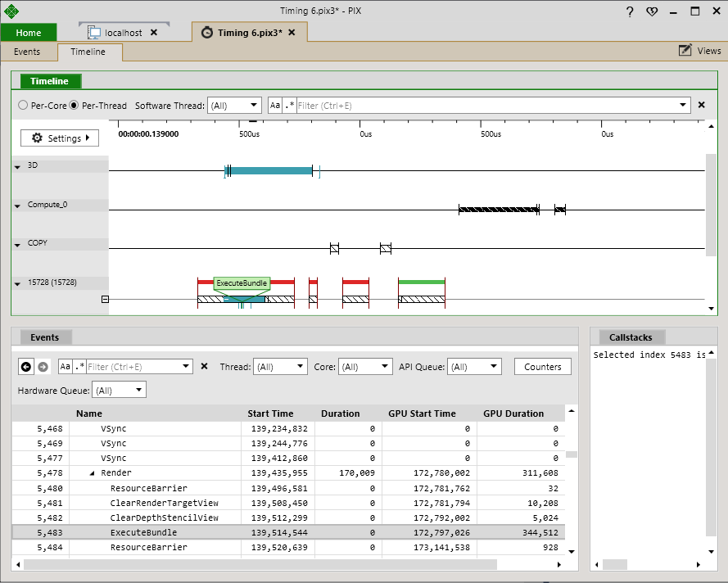The width and height of the screenshot is (728, 583).
Task: Open the Home tab
Action: click(x=29, y=33)
